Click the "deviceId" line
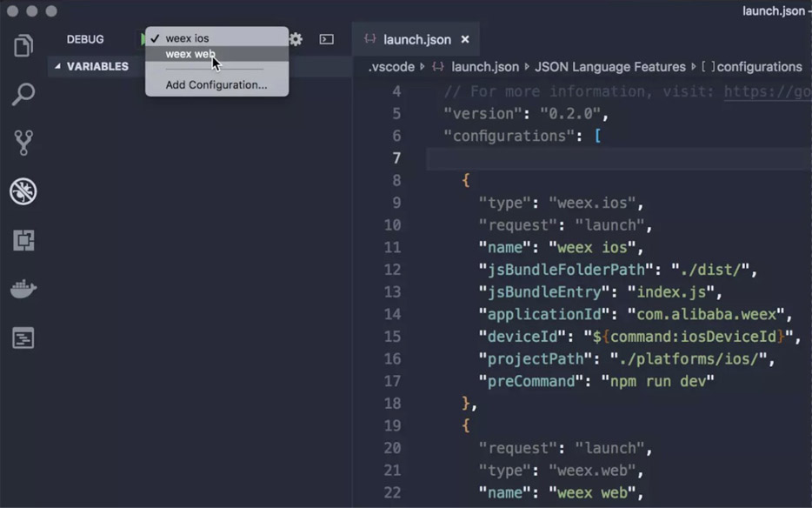Screen dimensions: 812x508 tap(640, 337)
